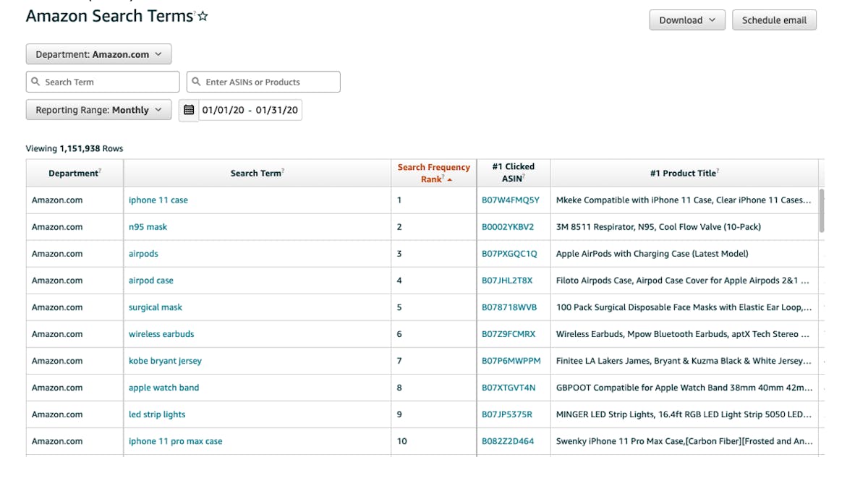
Task: Open ASIN link B0002YKBV2
Action: tap(508, 227)
